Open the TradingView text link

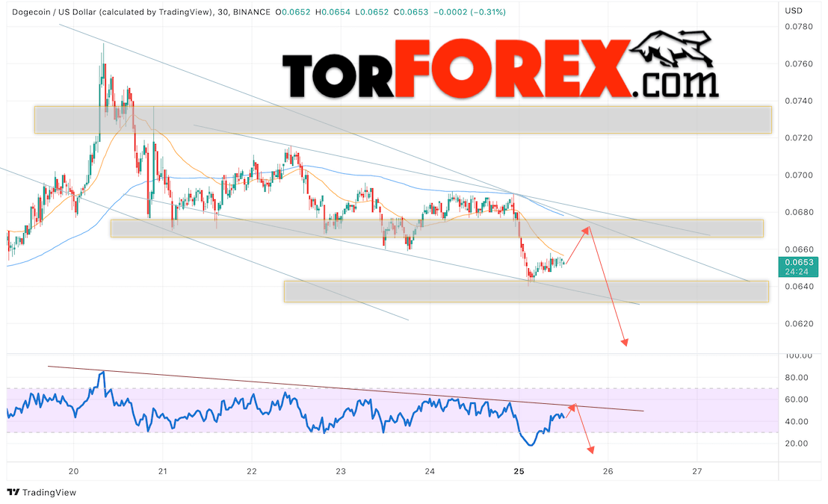pyautogui.click(x=49, y=492)
